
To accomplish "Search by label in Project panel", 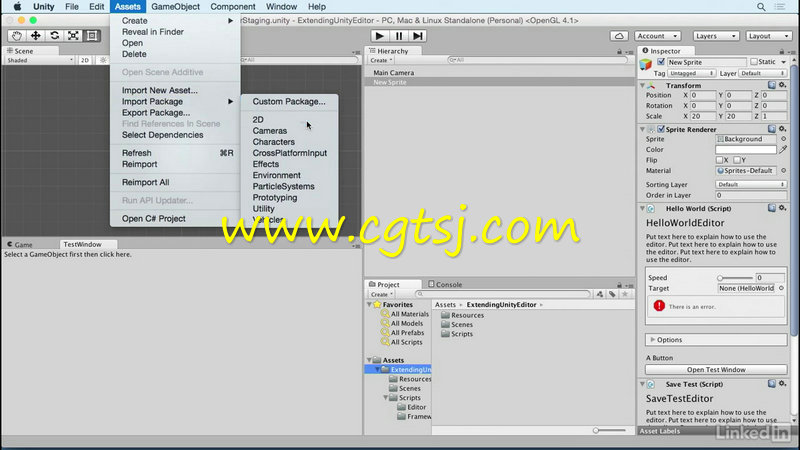I will tap(612, 294).
